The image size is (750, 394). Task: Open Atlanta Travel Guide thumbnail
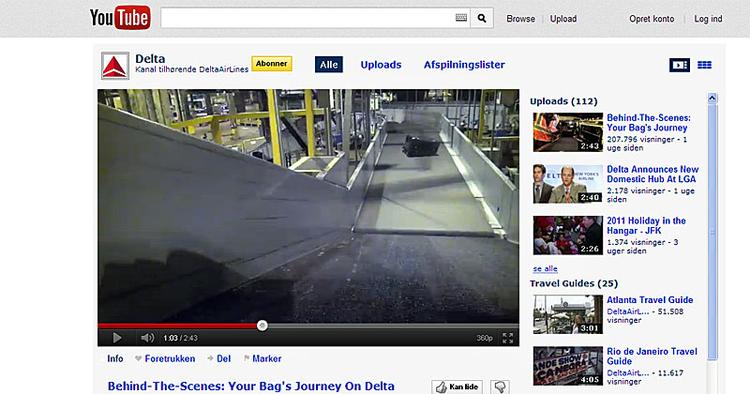click(568, 314)
